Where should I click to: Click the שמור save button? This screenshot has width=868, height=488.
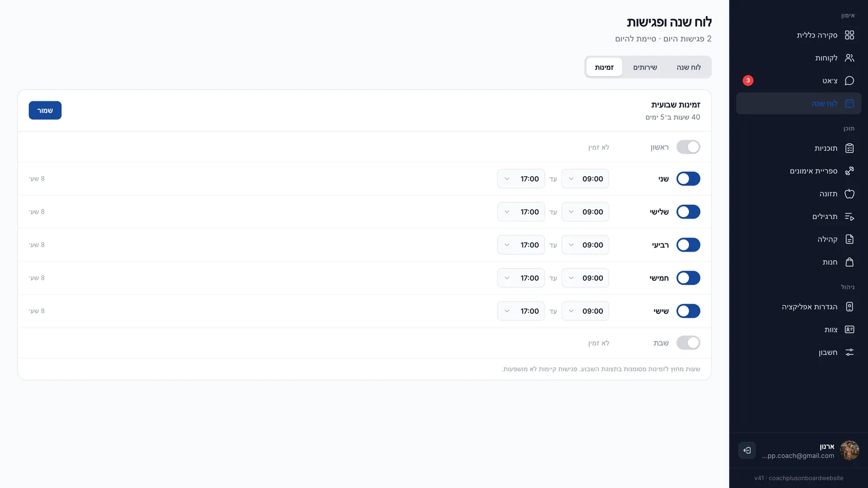point(45,111)
